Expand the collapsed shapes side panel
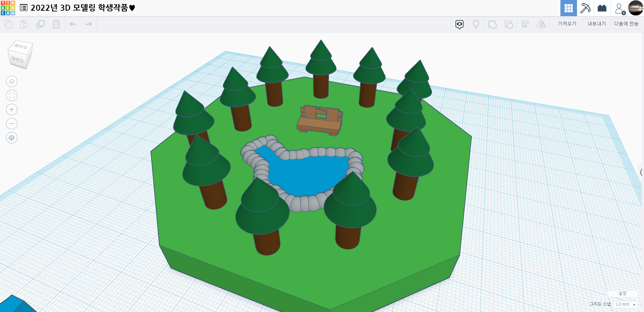The width and height of the screenshot is (644, 312). tap(641, 172)
